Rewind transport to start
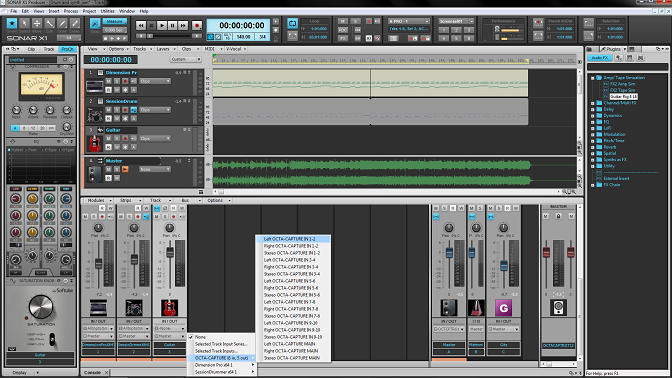The image size is (672, 378). (x=141, y=26)
